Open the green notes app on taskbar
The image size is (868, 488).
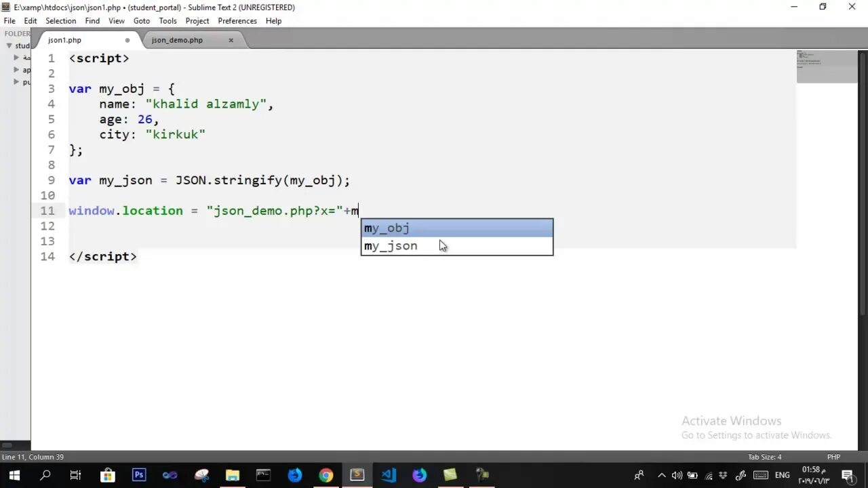pyautogui.click(x=450, y=475)
